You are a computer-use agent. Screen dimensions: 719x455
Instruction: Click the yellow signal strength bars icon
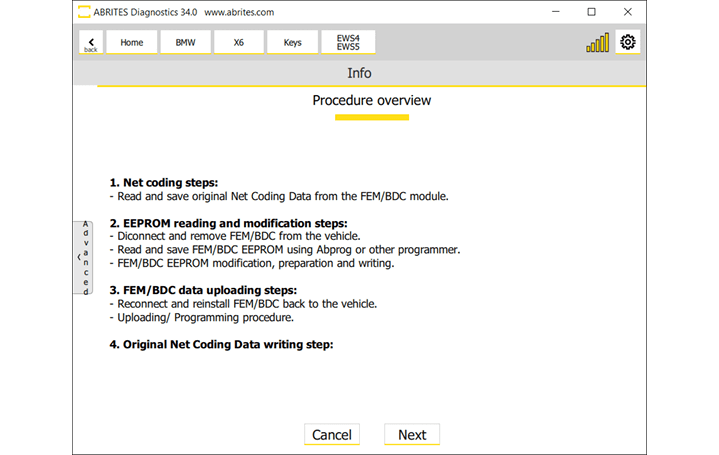tap(597, 43)
